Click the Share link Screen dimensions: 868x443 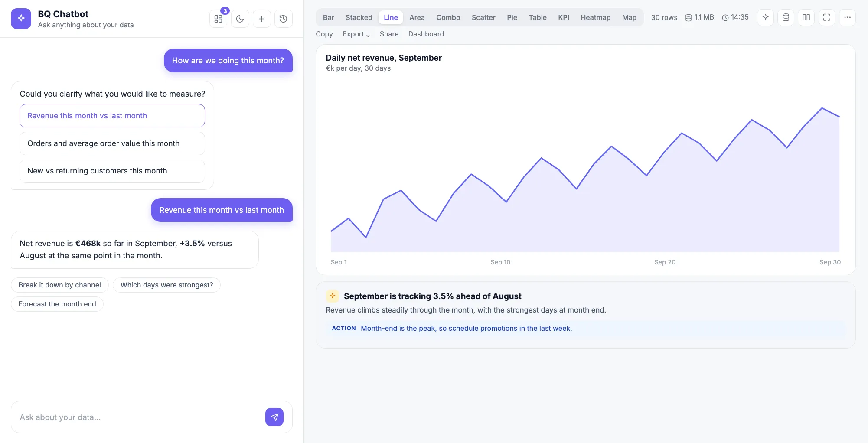tap(389, 34)
